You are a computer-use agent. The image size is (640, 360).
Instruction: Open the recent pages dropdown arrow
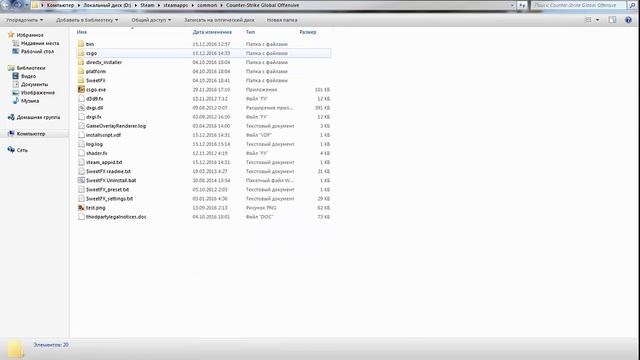click(27, 5)
